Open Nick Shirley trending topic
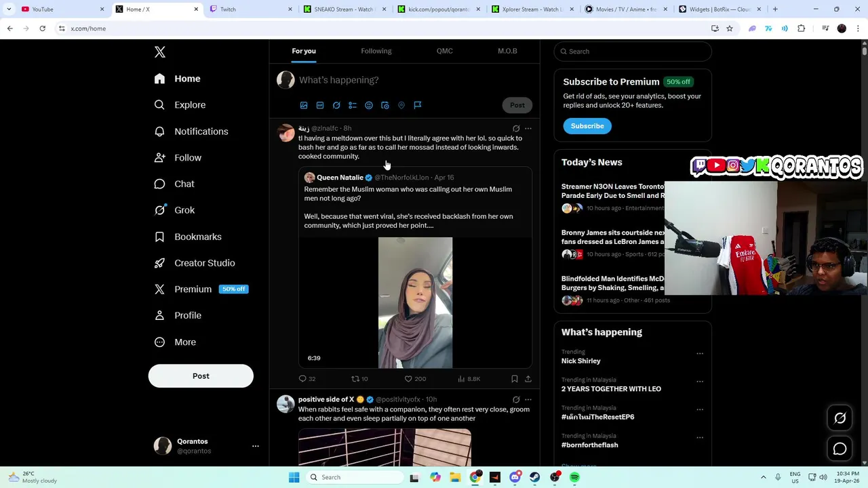 tap(581, 361)
